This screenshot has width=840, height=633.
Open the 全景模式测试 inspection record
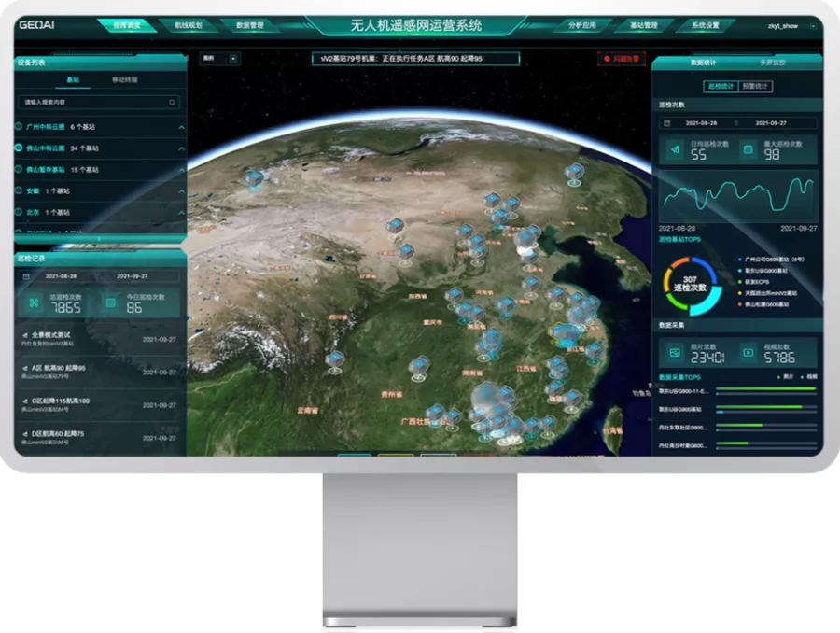(x=100, y=339)
